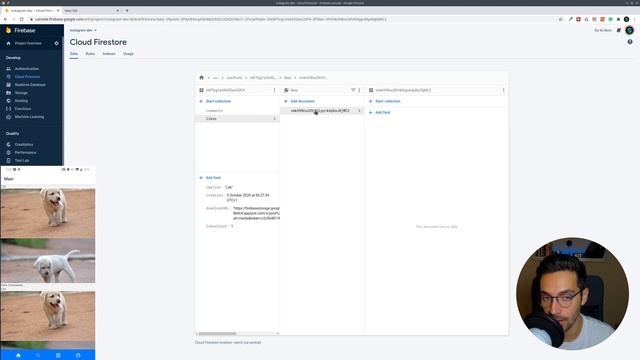
Task: Click the Machine Learning icon
Action: pos(8,117)
